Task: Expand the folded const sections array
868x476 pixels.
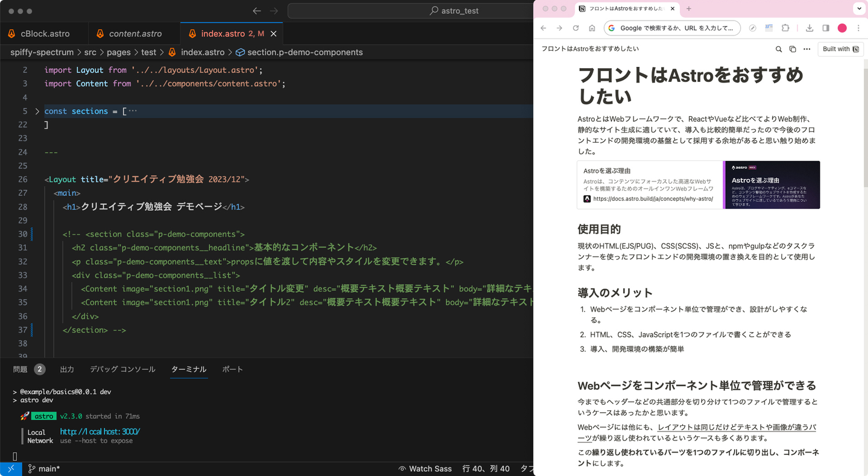Action: [37, 111]
